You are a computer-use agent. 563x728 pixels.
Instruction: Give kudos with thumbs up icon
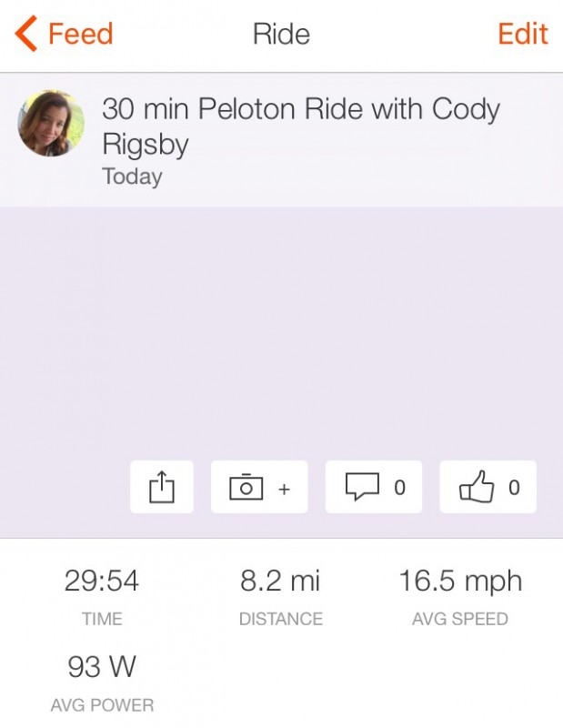click(477, 488)
